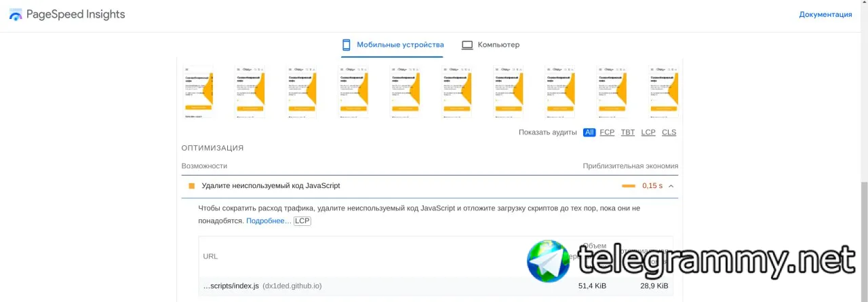The height and width of the screenshot is (302, 868).
Task: Filter audits by FCP
Action: point(607,132)
